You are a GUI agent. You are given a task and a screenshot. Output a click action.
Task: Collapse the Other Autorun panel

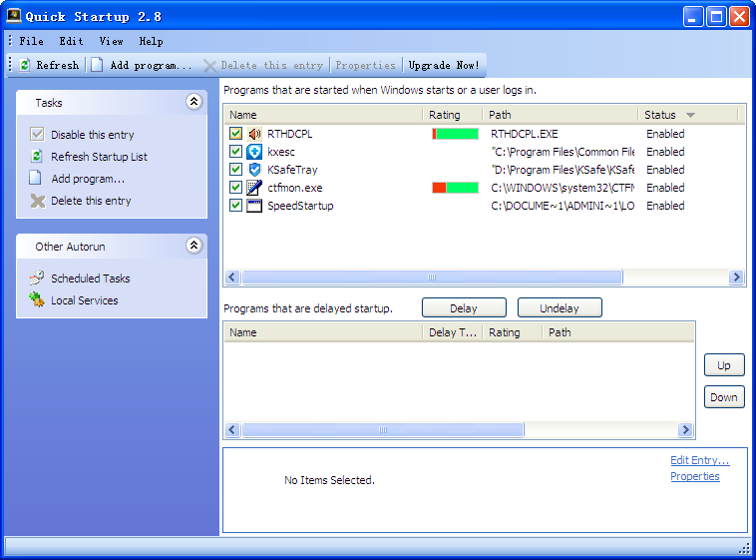tap(193, 246)
